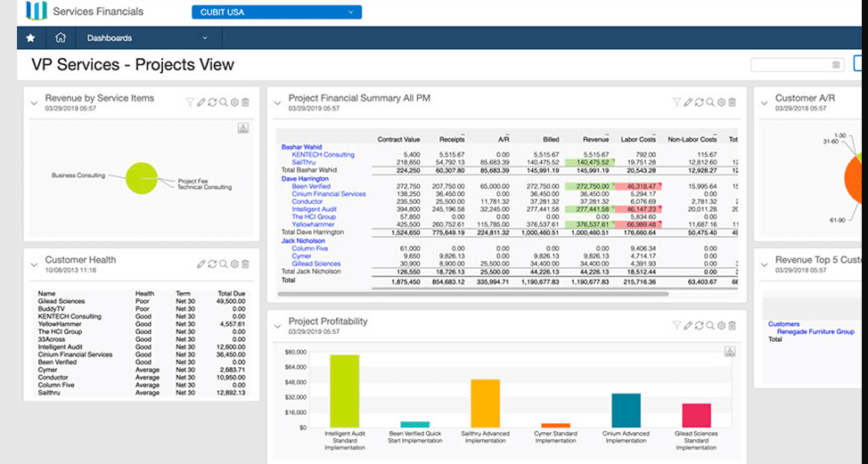Image resolution: width=868 pixels, height=464 pixels.
Task: Open the Jack Nicholson project manager link
Action: point(303,241)
